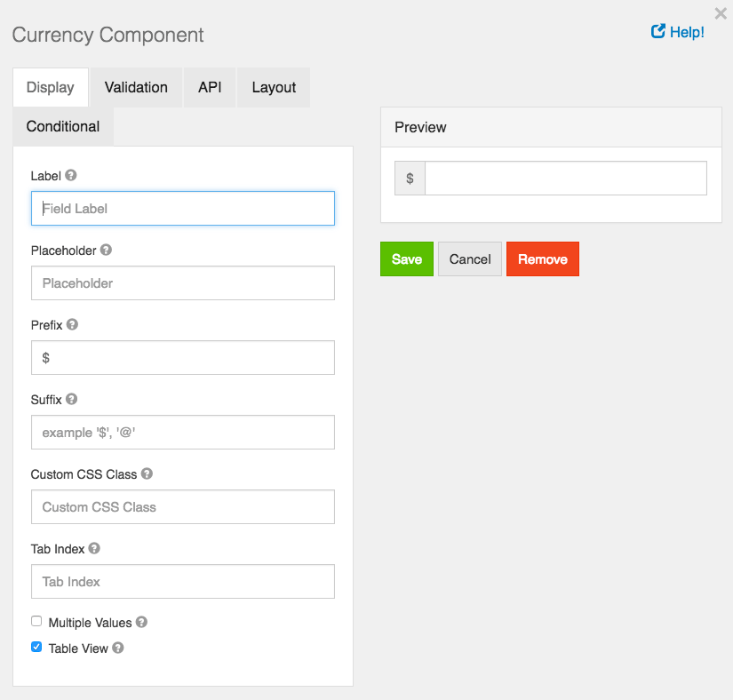This screenshot has height=700, width=733.
Task: Focus the Field Label input box
Action: (x=183, y=209)
